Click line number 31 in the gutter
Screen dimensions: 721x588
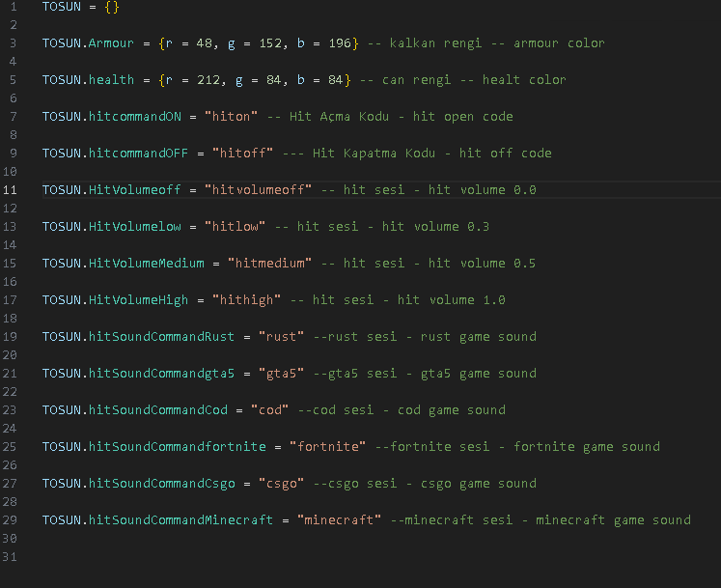click(x=10, y=557)
